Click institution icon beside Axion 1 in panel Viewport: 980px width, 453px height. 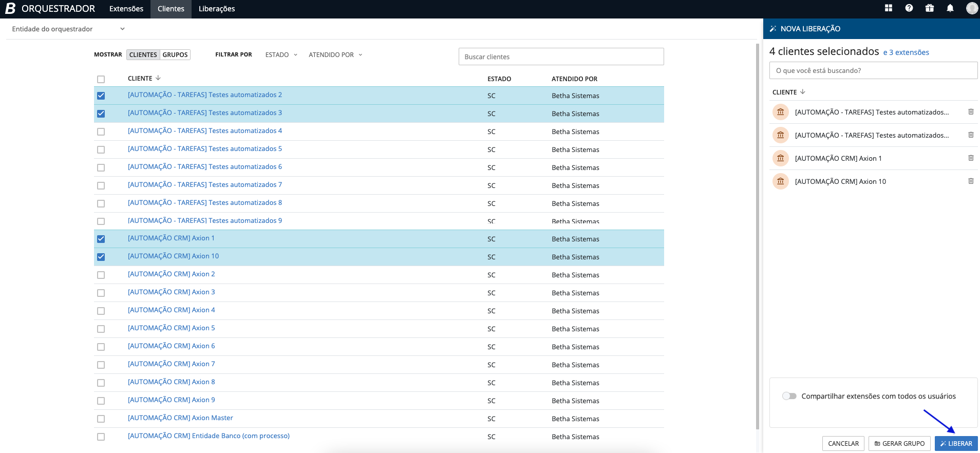pos(781,158)
